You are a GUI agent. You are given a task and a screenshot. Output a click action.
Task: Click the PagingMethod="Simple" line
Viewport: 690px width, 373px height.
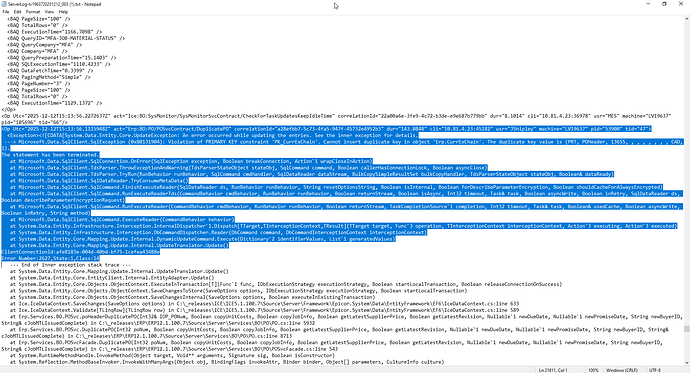point(49,77)
